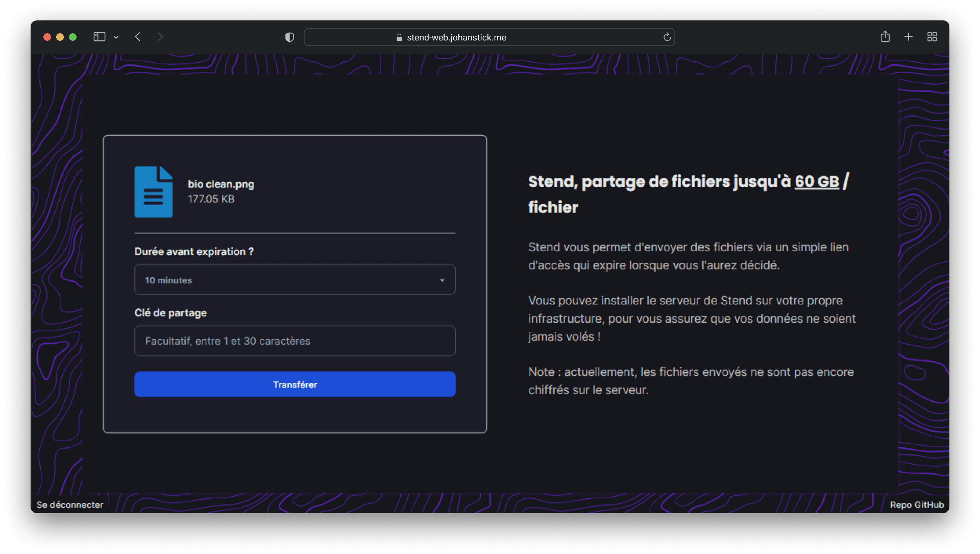Minimize the window with the yellow button
The image size is (980, 554).
[60, 37]
